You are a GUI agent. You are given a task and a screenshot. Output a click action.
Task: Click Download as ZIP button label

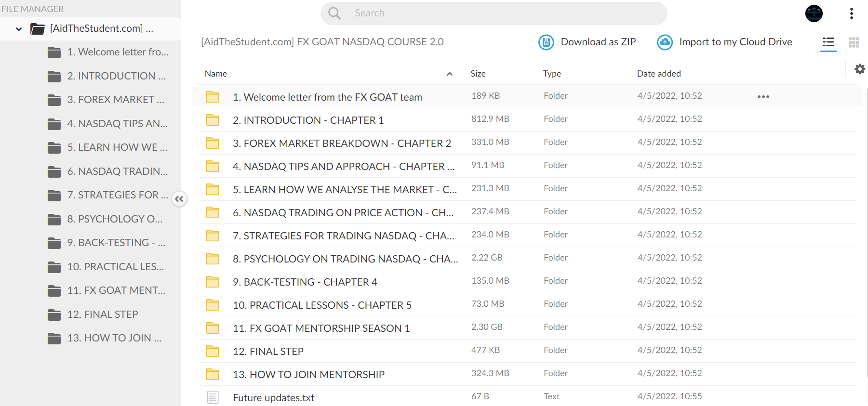(x=598, y=42)
